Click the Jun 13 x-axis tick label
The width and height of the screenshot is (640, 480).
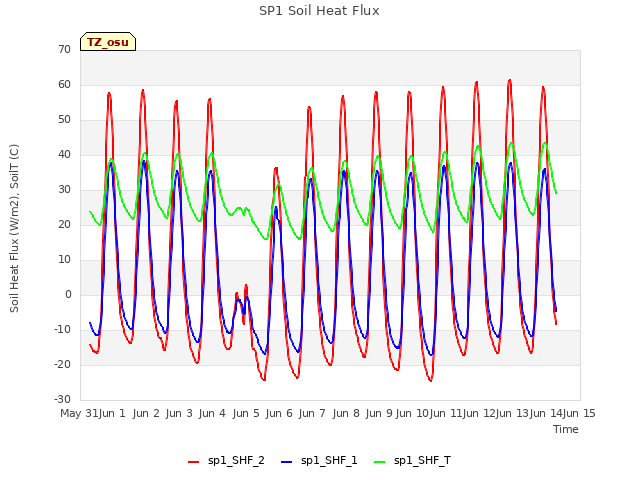[x=512, y=413]
